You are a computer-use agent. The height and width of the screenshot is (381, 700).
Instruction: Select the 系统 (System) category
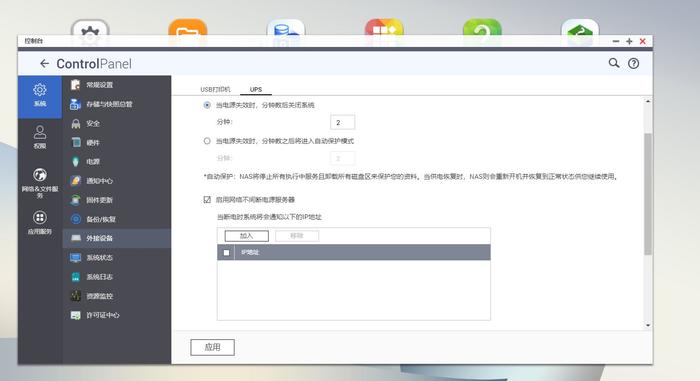[40, 96]
